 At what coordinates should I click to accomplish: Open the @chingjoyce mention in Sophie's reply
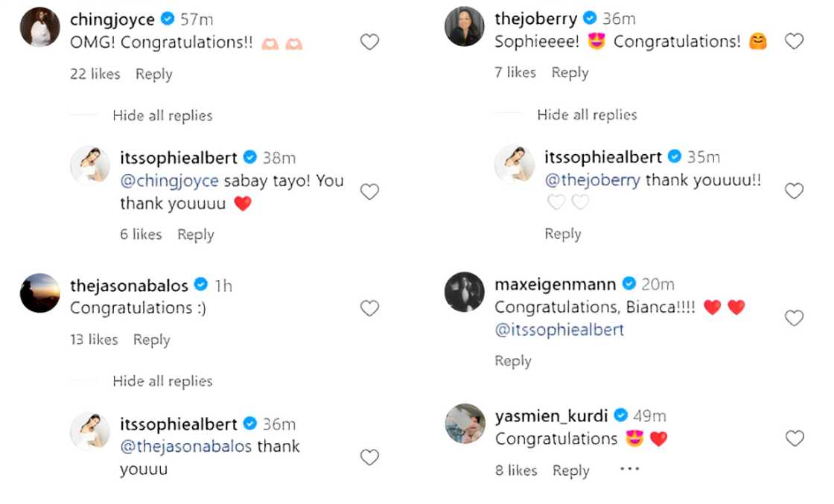tap(169, 181)
